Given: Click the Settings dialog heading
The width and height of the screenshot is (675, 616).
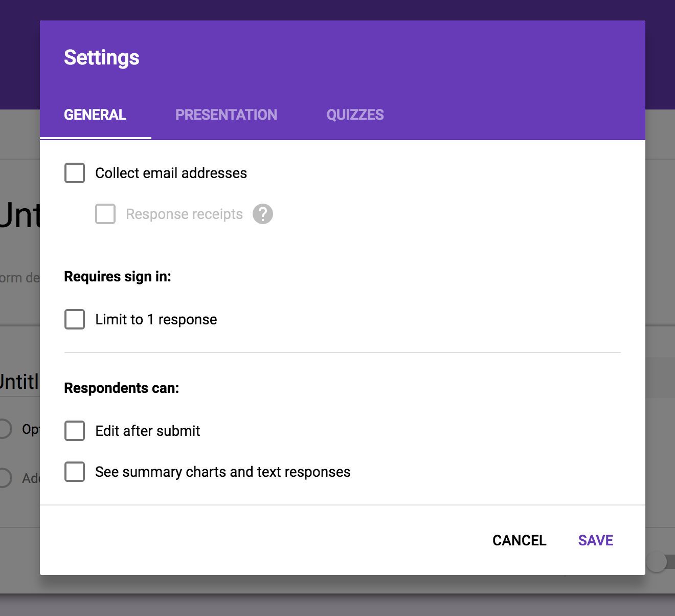Looking at the screenshot, I should (x=102, y=57).
